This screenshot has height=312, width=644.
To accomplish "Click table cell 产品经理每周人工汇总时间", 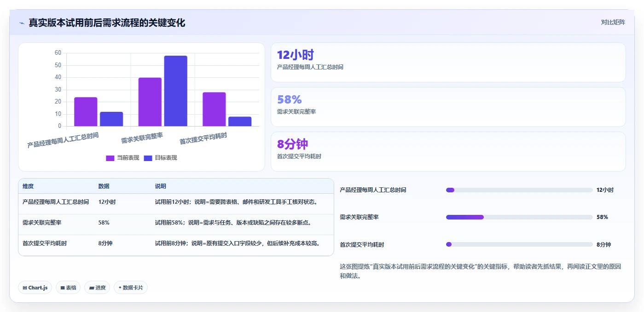I will click(56, 202).
